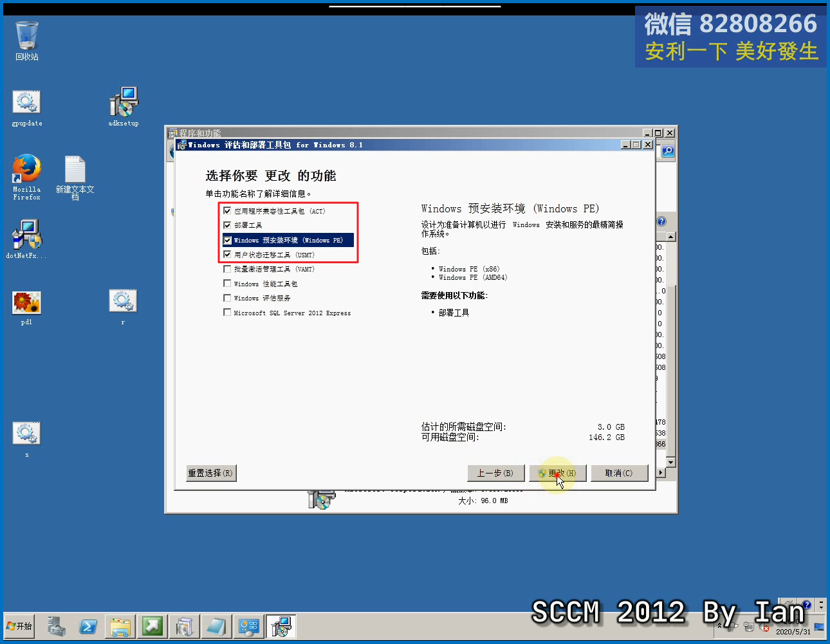Click the show desktop icon by the clock
Viewport: 830px width, 644px height.
coord(819,627)
